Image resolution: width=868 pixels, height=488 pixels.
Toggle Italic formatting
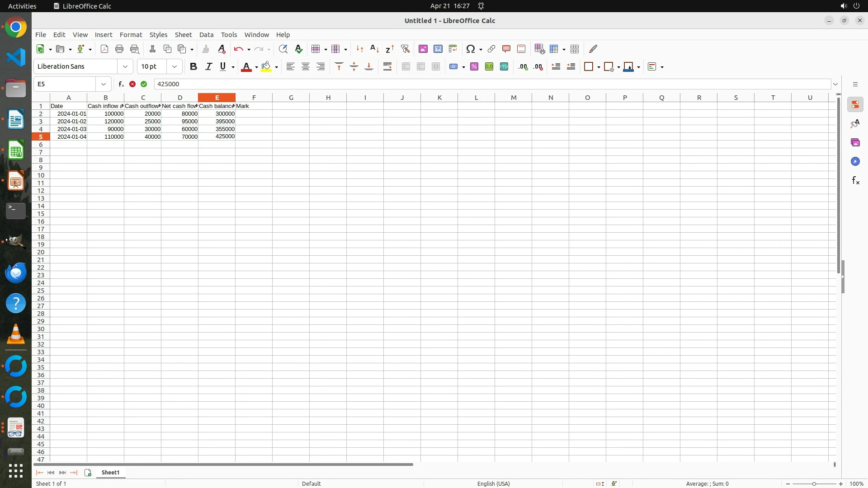point(208,67)
